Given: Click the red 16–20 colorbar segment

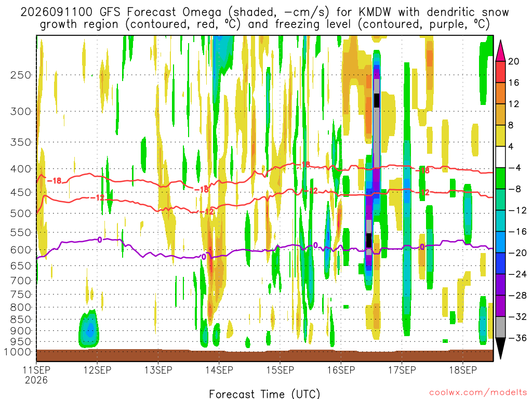Looking at the screenshot, I should coord(500,72).
